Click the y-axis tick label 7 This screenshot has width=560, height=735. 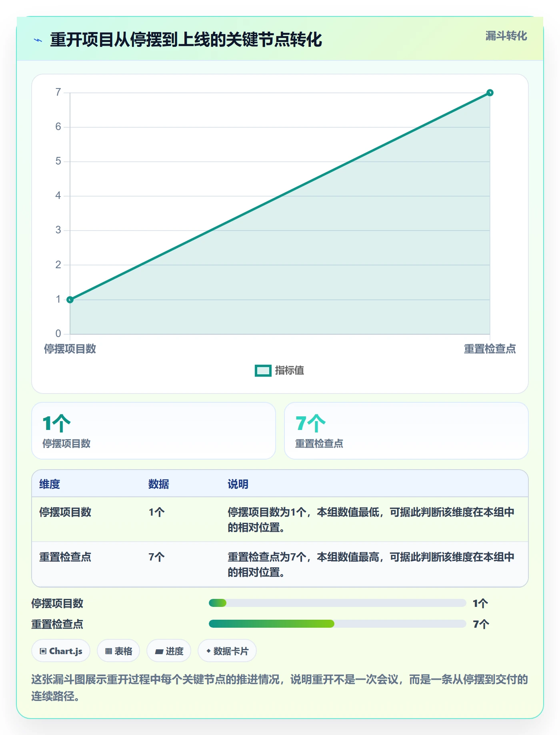[58, 92]
